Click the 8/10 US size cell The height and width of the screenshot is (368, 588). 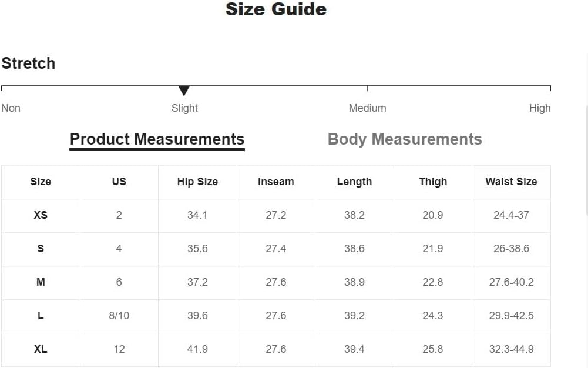(x=119, y=316)
